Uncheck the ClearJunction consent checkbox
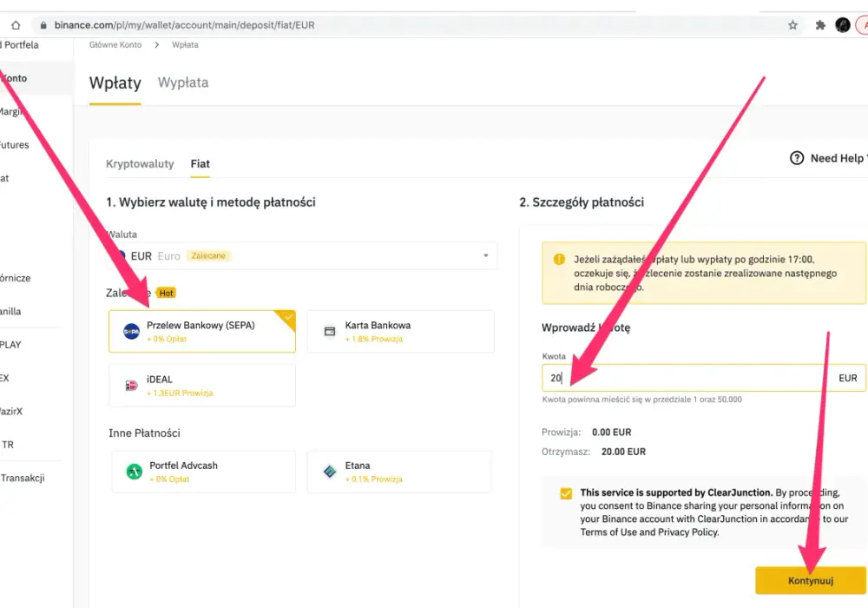 tap(566, 493)
